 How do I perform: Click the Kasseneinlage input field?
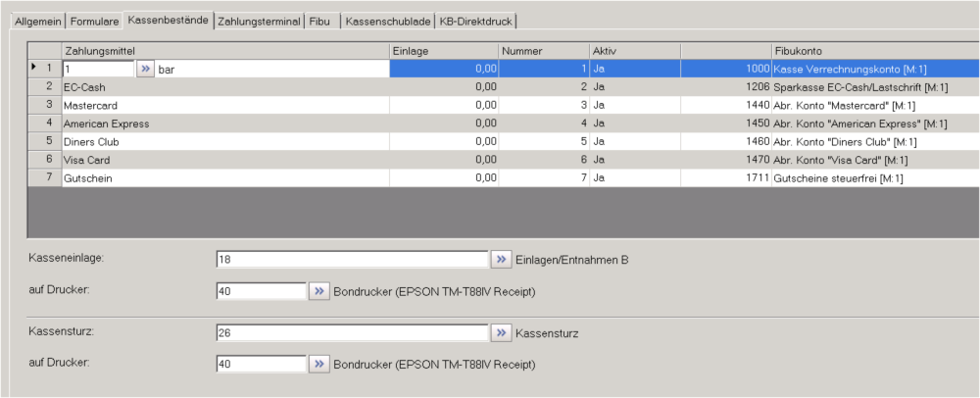(351, 259)
